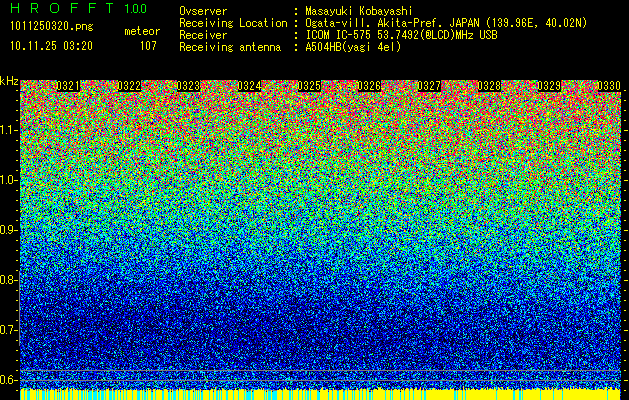
Task: Pick the 0326 time marker
Action: pos(369,86)
